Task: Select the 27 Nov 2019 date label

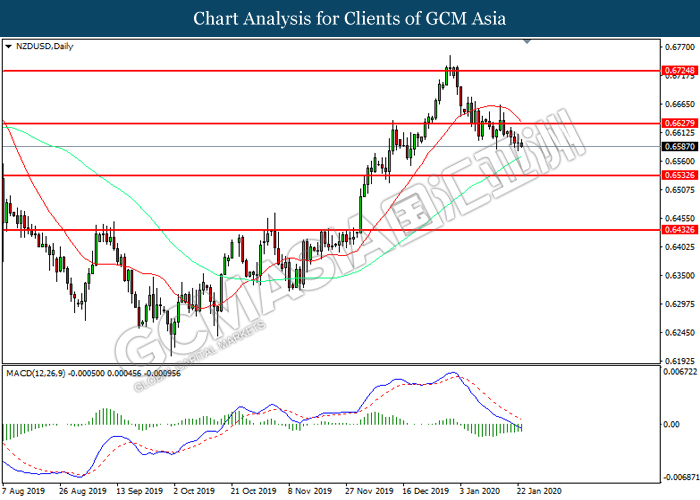Action: [369, 491]
